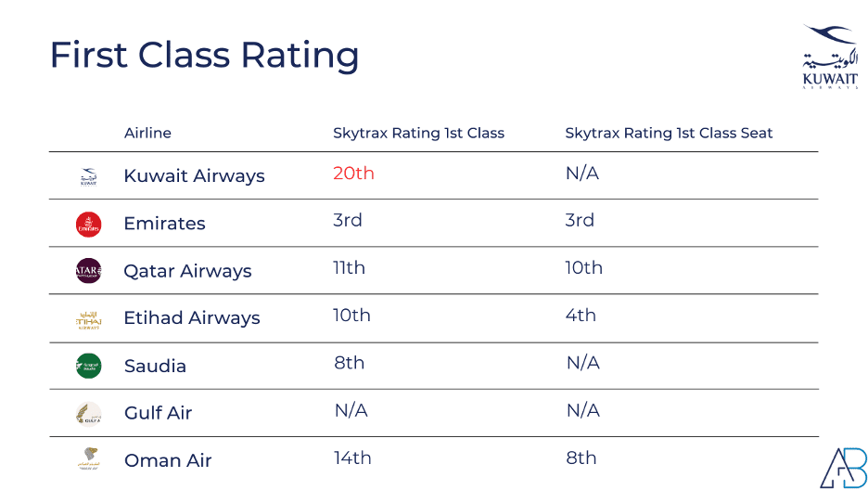The width and height of the screenshot is (868, 490).
Task: Click the Skytrax Rating 1st Class Seat header
Action: (x=669, y=133)
